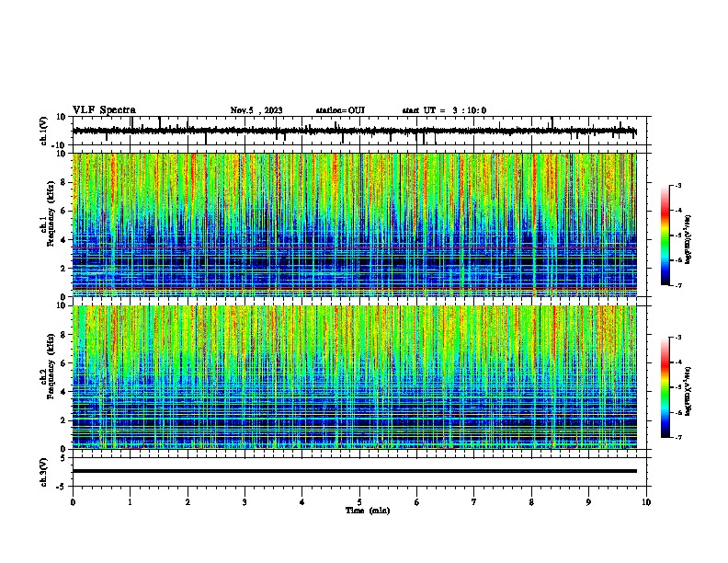The image size is (728, 563).
Task: Click the ch.2 color bar log(PSD) label
Action: click(x=688, y=391)
